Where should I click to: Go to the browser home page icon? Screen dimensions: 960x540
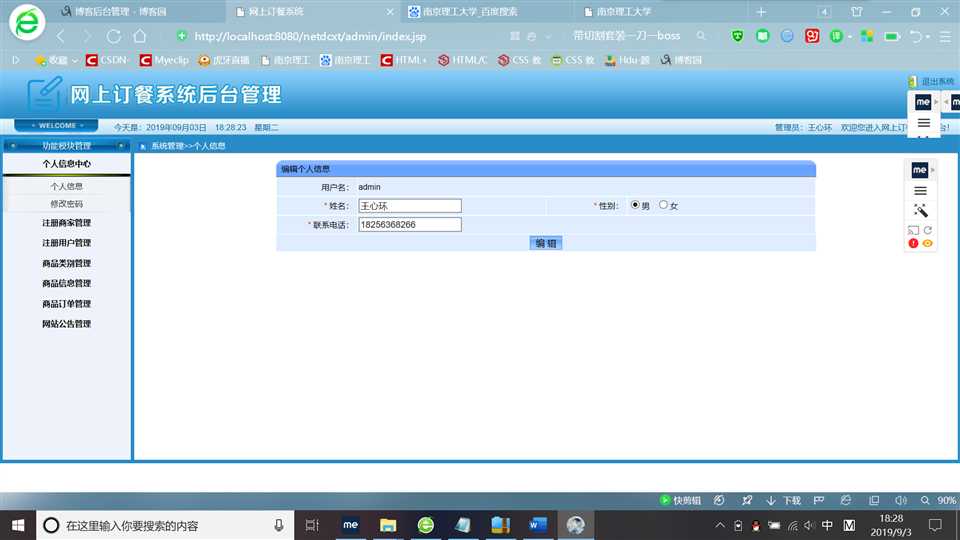[x=140, y=36]
